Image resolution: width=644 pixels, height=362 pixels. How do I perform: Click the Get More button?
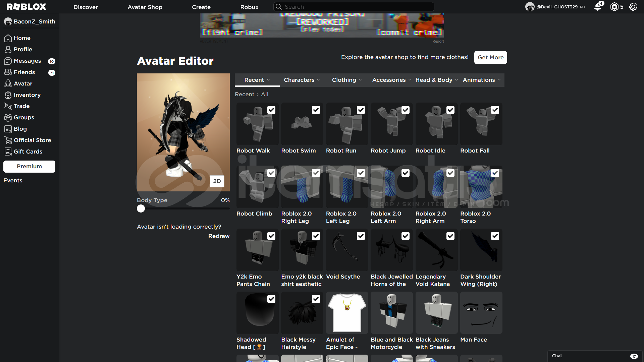tap(490, 57)
